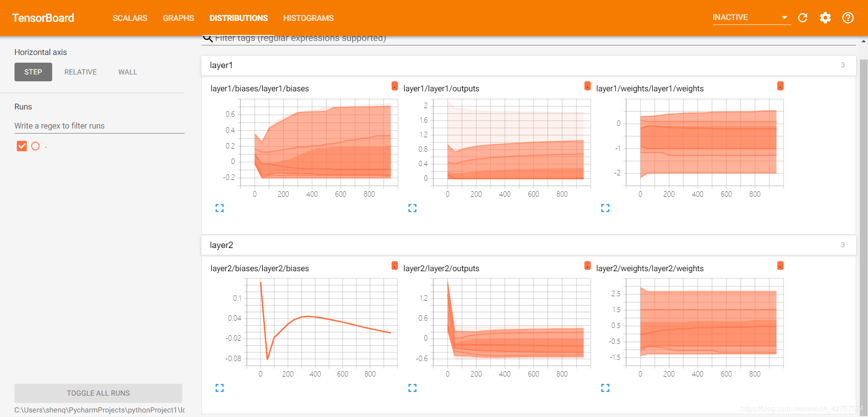Switch to the SCALARS tab
This screenshot has width=868, height=417.
(x=130, y=18)
